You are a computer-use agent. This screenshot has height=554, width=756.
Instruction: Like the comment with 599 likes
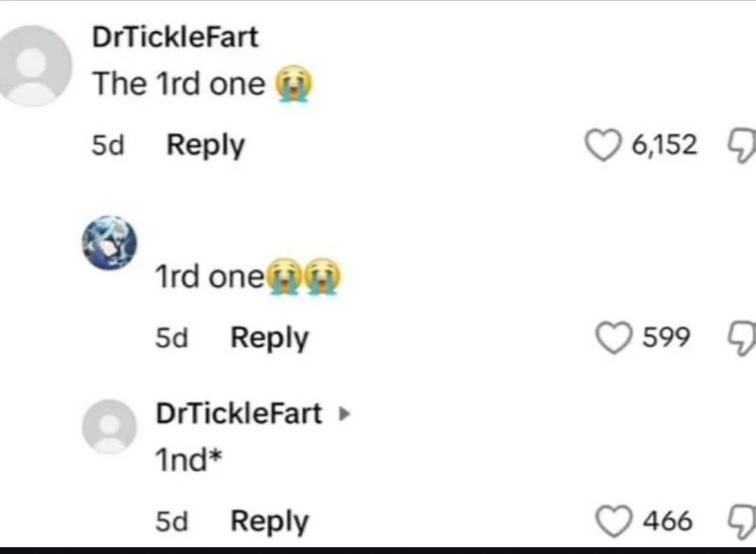pyautogui.click(x=614, y=339)
